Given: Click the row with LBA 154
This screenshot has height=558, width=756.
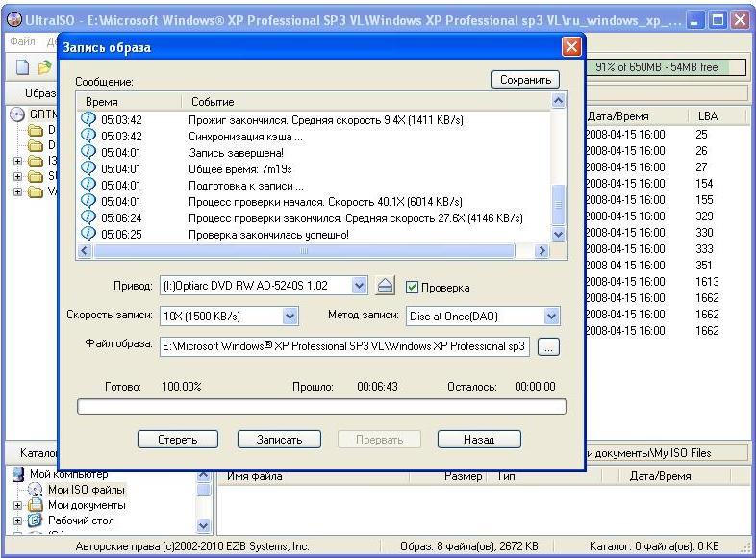Looking at the screenshot, I should point(668,183).
